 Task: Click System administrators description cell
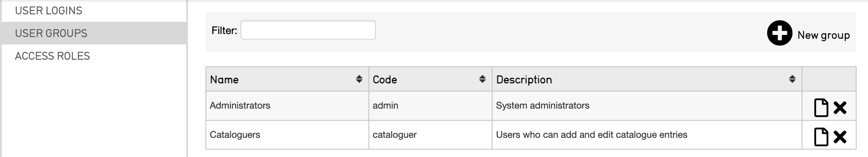(647, 106)
